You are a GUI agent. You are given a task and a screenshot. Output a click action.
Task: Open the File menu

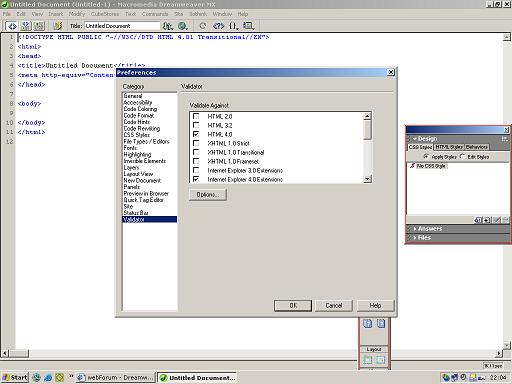(x=7, y=14)
